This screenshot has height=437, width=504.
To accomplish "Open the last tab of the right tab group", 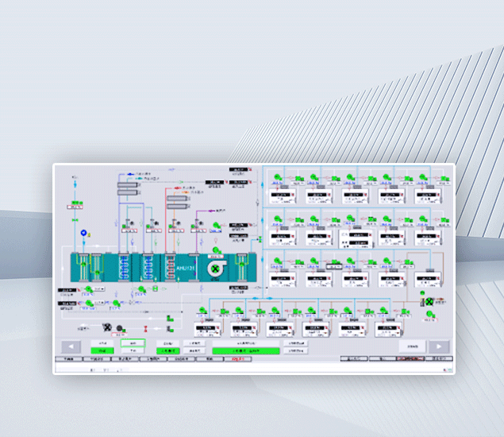I will click(x=439, y=358).
